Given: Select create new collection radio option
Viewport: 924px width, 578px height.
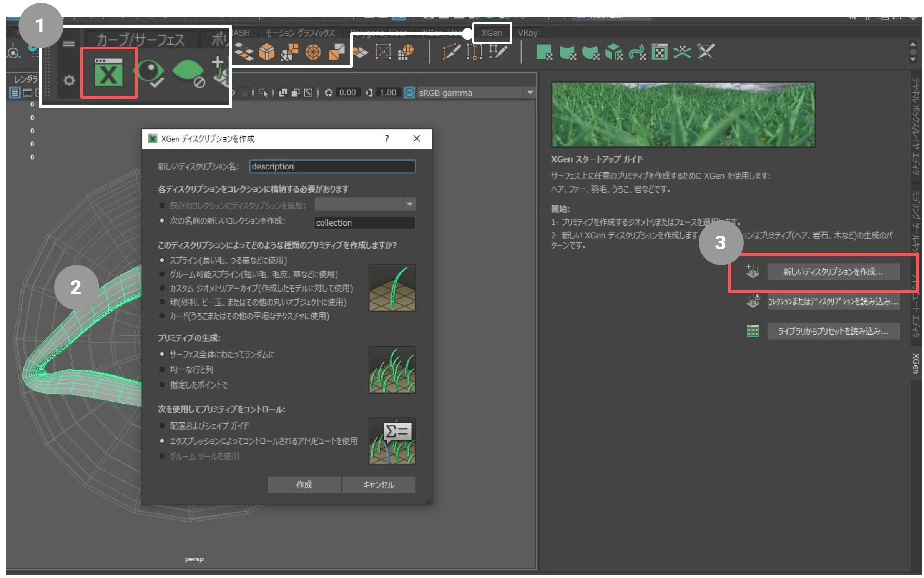Looking at the screenshot, I should point(162,221).
